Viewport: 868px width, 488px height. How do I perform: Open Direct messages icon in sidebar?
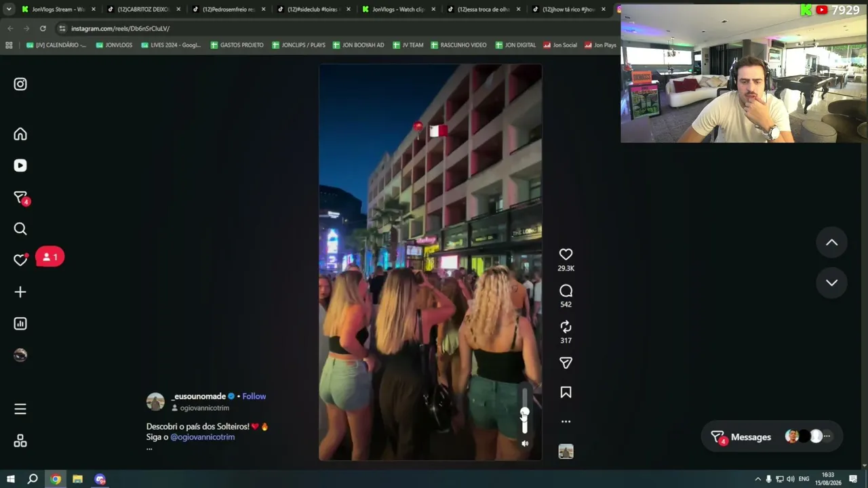click(x=21, y=198)
